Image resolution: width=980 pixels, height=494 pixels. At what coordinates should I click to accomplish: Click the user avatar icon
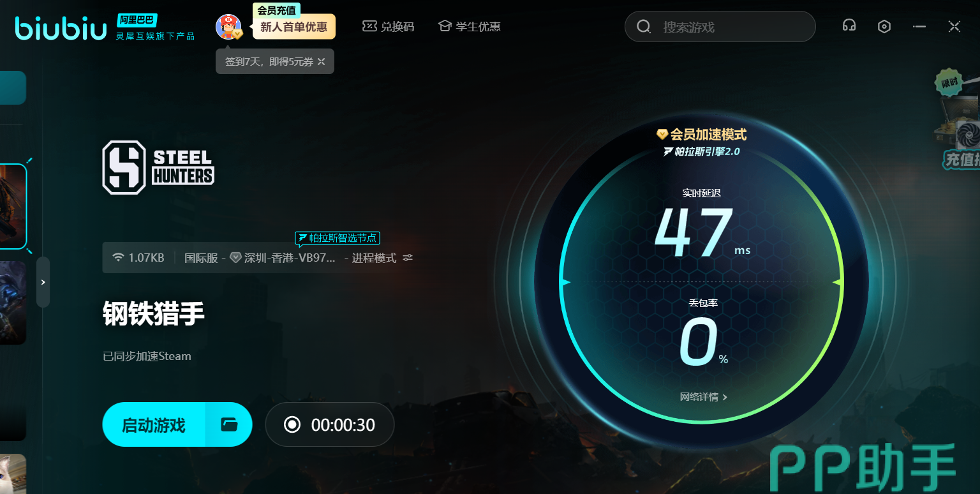tap(228, 27)
